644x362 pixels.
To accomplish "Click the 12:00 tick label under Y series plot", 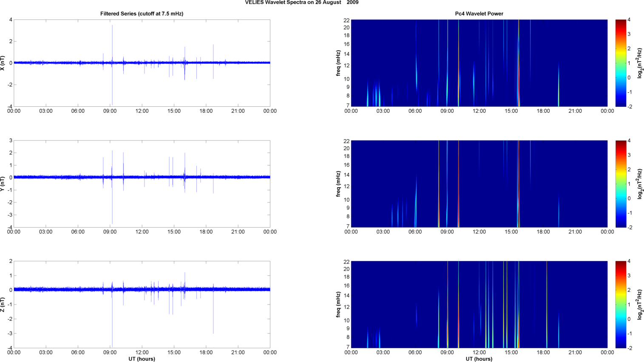I will coord(142,232).
